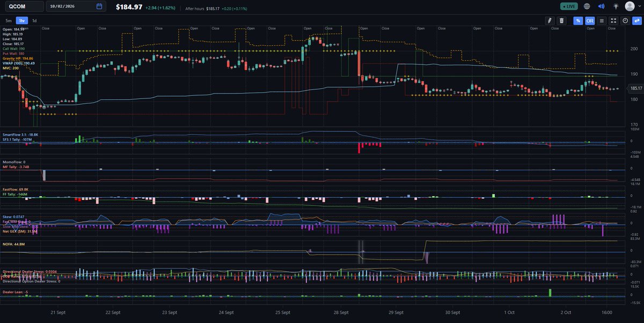Switch to the 5m timeframe
This screenshot has height=323, width=644.
click(9, 20)
